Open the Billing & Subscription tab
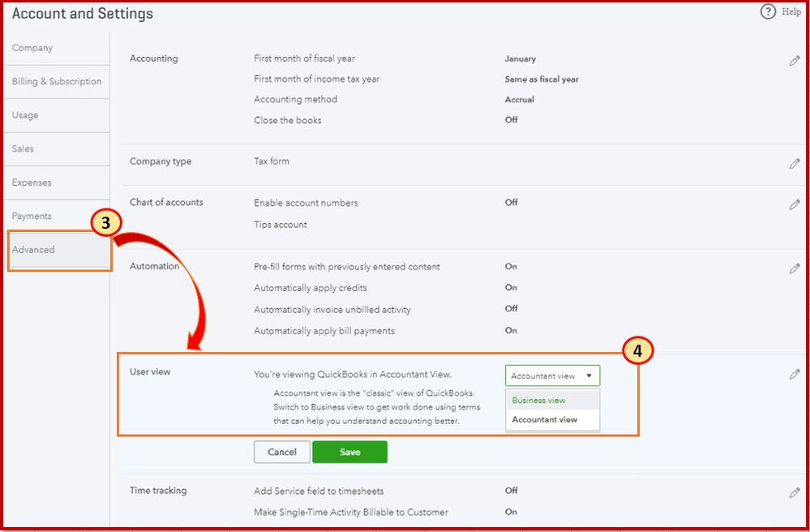Viewport: 810px width, 532px height. (56, 82)
